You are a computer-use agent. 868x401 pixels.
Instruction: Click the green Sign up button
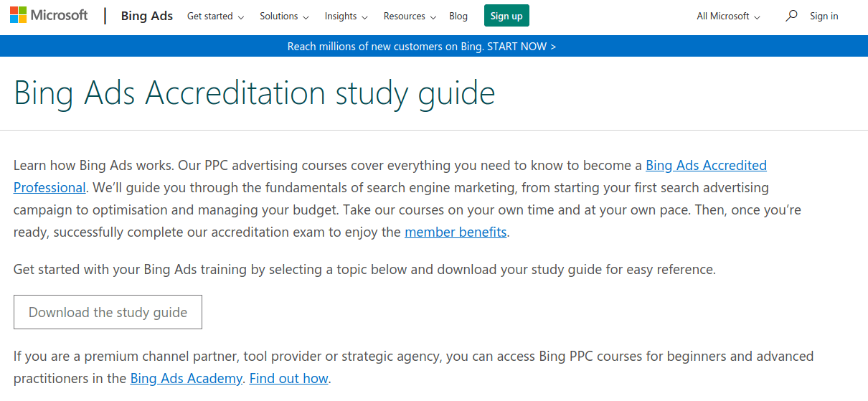click(506, 16)
